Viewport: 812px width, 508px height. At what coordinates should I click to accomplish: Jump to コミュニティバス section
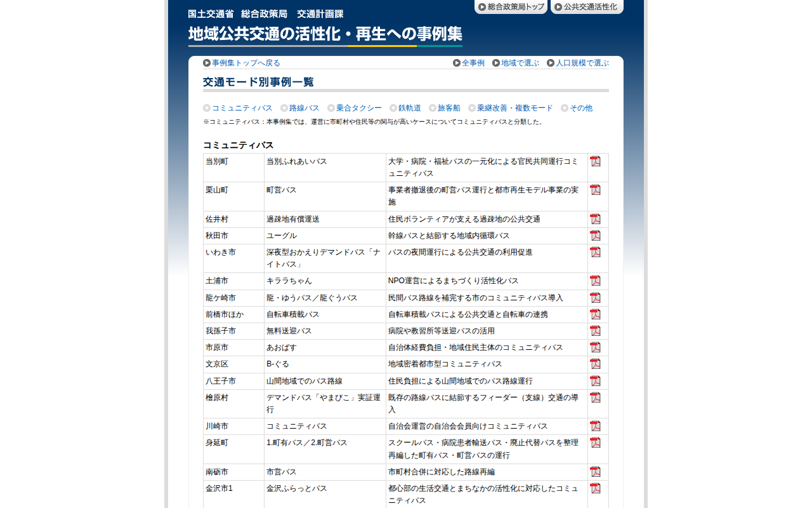click(238, 108)
